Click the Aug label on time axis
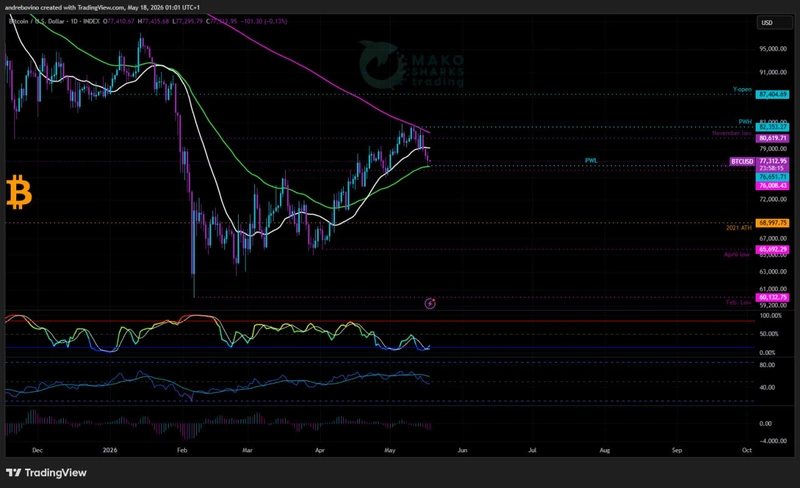The image size is (800, 488). tap(605, 450)
